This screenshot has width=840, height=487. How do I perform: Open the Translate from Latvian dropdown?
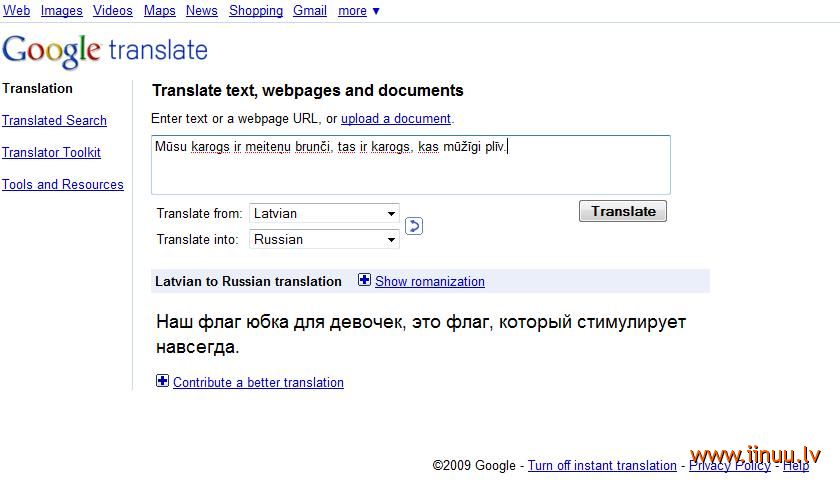(324, 213)
